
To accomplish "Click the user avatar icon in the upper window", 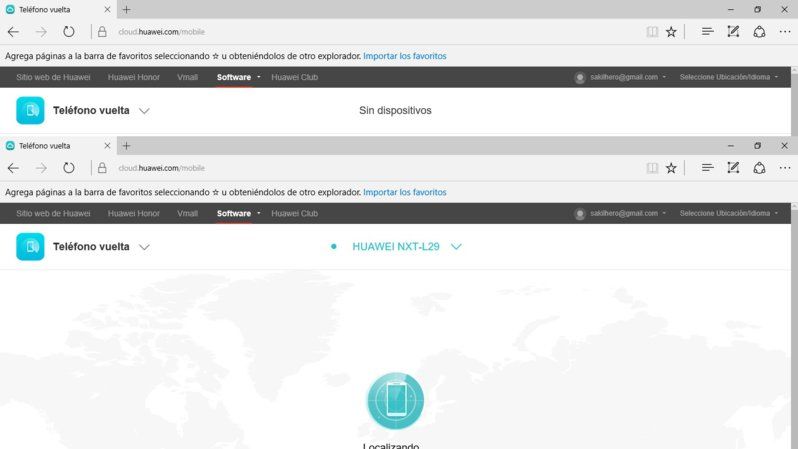I will pyautogui.click(x=579, y=77).
